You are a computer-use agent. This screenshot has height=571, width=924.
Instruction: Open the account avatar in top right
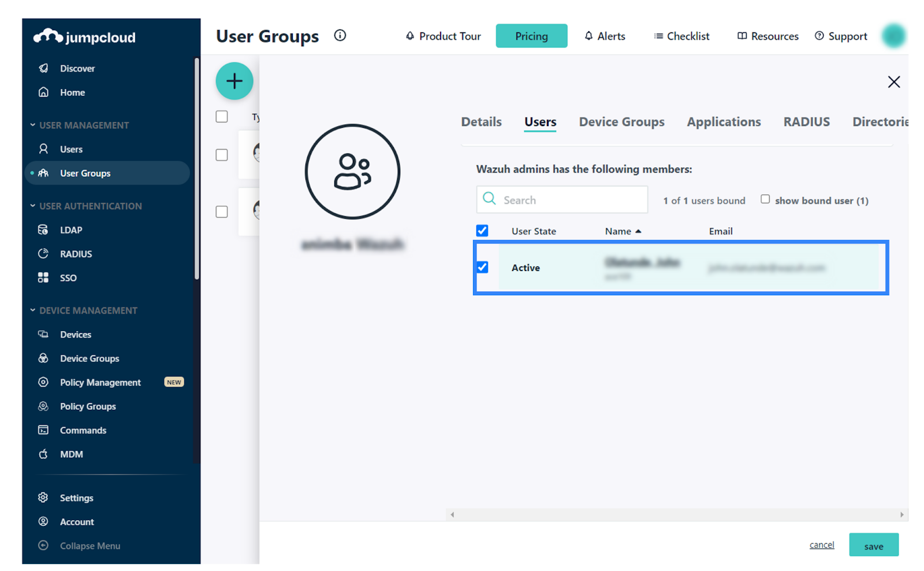(893, 36)
